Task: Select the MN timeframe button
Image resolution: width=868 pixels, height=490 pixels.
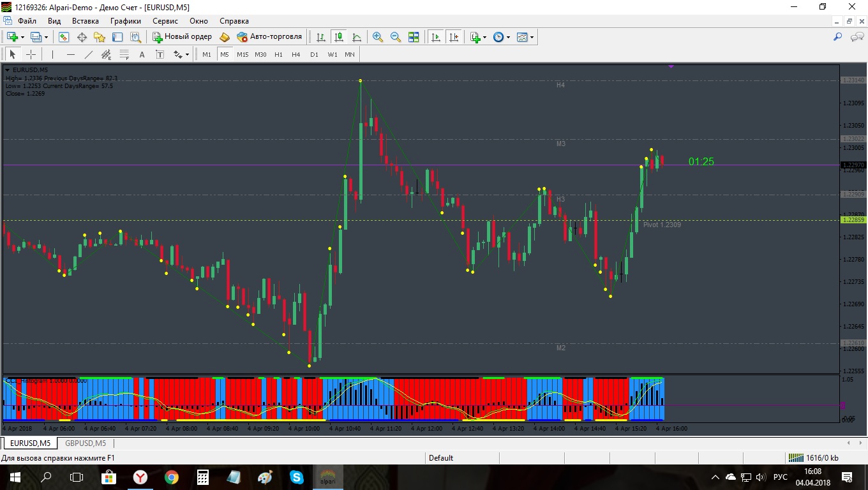Action: pos(350,54)
